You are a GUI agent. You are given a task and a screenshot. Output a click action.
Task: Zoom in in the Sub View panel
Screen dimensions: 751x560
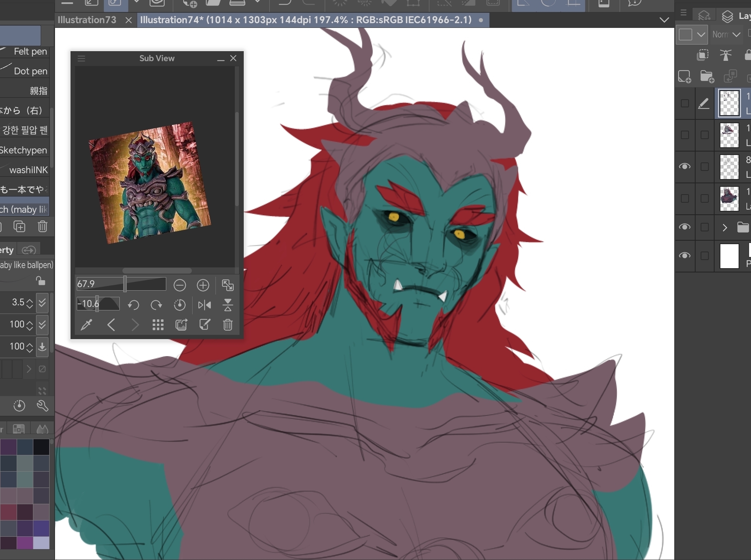pos(203,286)
